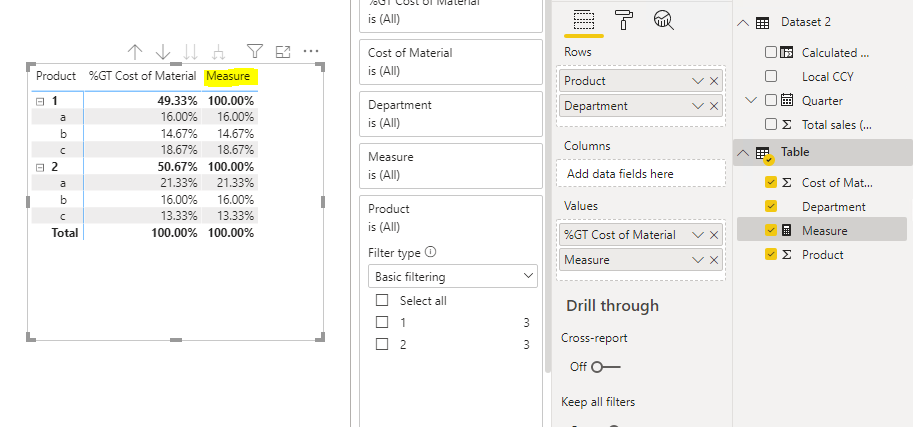
Task: Click the Calculated column icon
Action: pyautogui.click(x=787, y=52)
